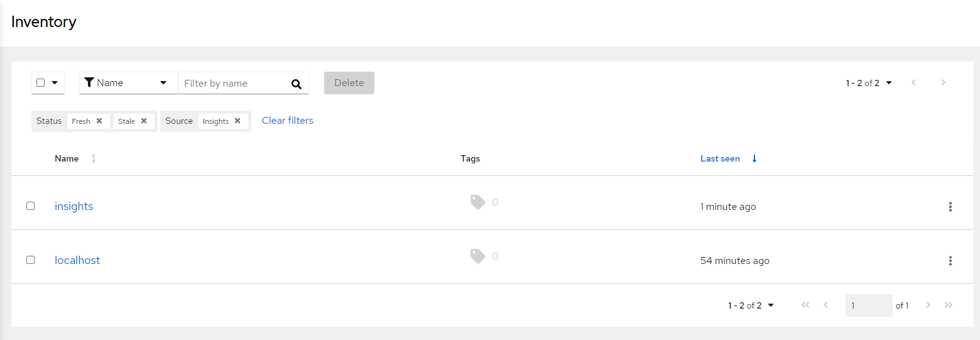The height and width of the screenshot is (340, 980).
Task: Open the insights host link
Action: pyautogui.click(x=74, y=206)
